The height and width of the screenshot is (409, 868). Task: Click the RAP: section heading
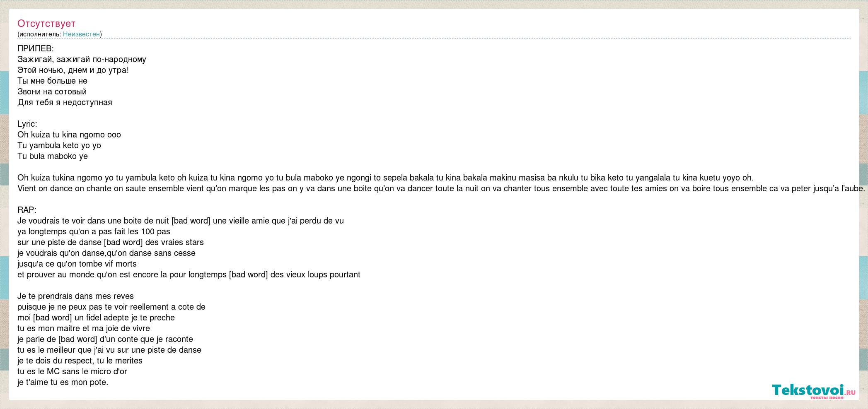(27, 210)
